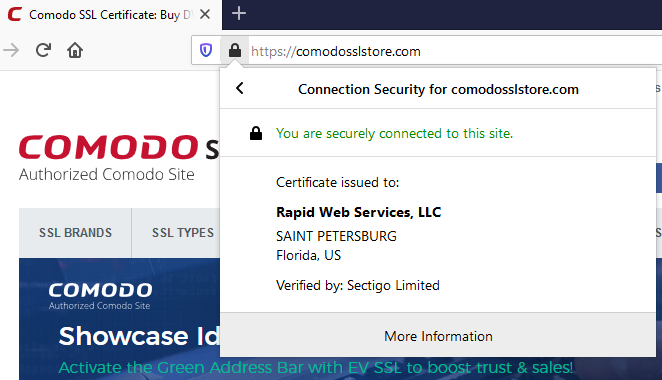This screenshot has width=662, height=380.
Task: Click the Showcase Id banner heading
Action: pos(139,336)
